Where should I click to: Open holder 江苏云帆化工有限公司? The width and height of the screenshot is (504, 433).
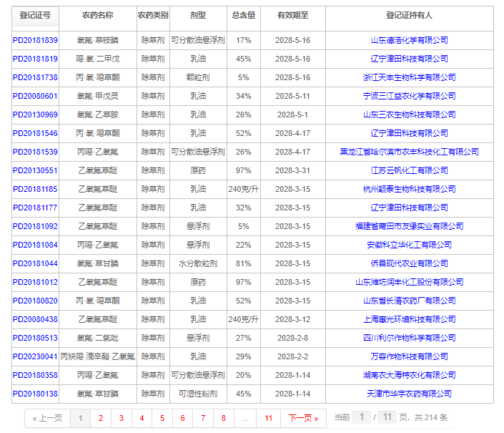pos(409,170)
